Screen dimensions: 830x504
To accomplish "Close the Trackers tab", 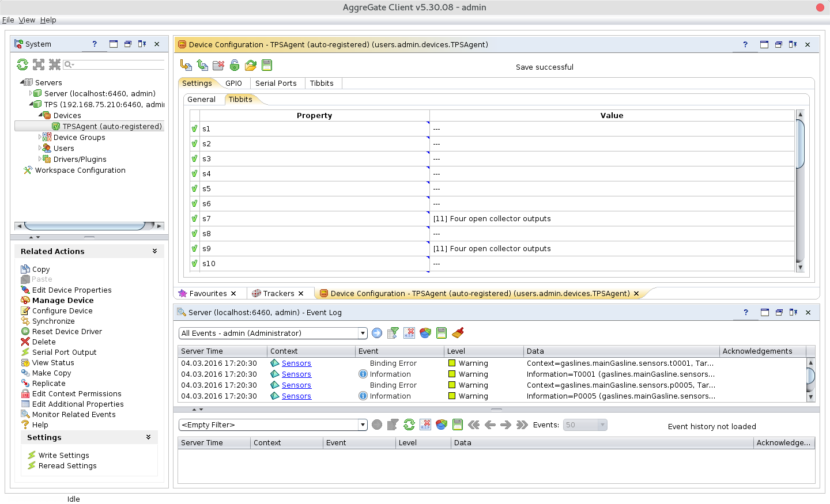I will click(301, 293).
